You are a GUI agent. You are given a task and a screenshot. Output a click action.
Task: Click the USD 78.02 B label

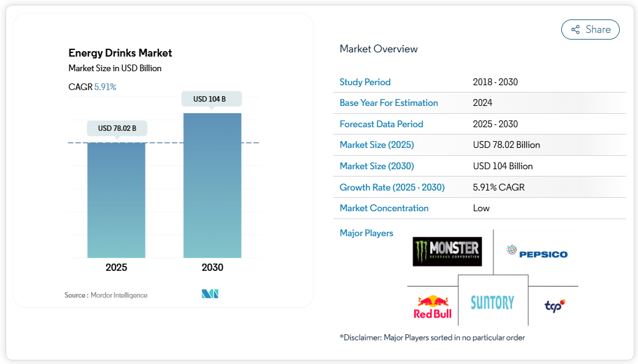[x=117, y=128]
